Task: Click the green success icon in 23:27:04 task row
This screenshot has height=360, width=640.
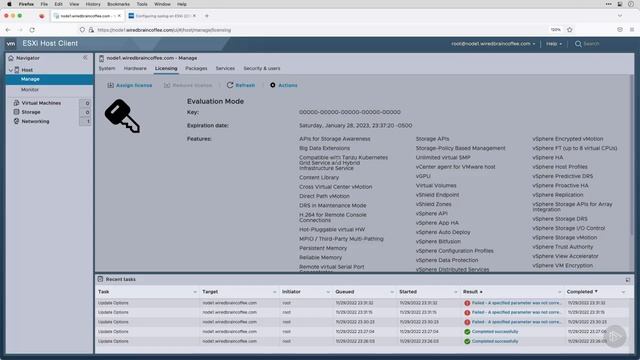Action: coord(467,331)
